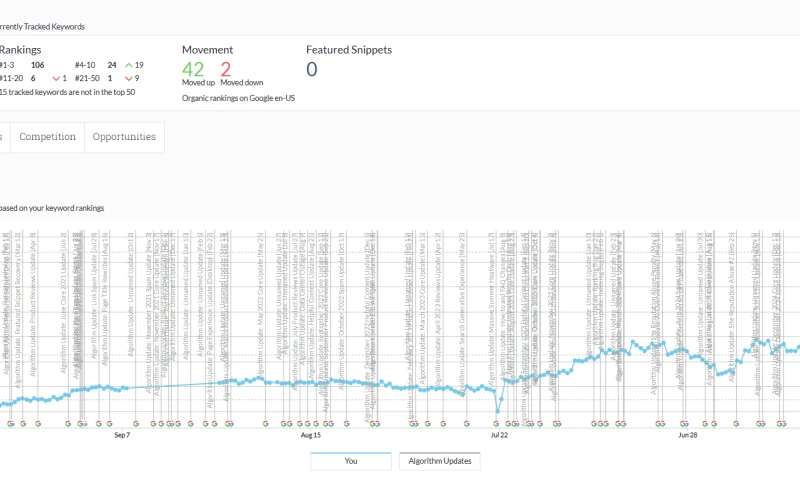Viewport: 800px width, 480px height.
Task: Click the red down arrow beside #11-20's 1
Action: point(56,78)
